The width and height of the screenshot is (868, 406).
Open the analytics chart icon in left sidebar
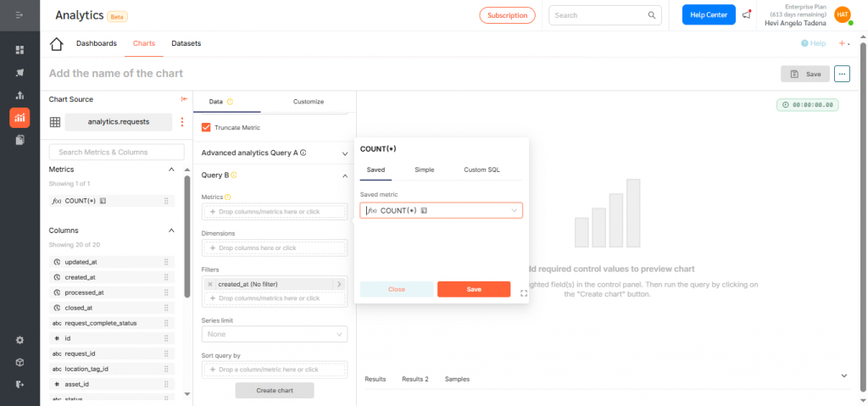click(19, 118)
